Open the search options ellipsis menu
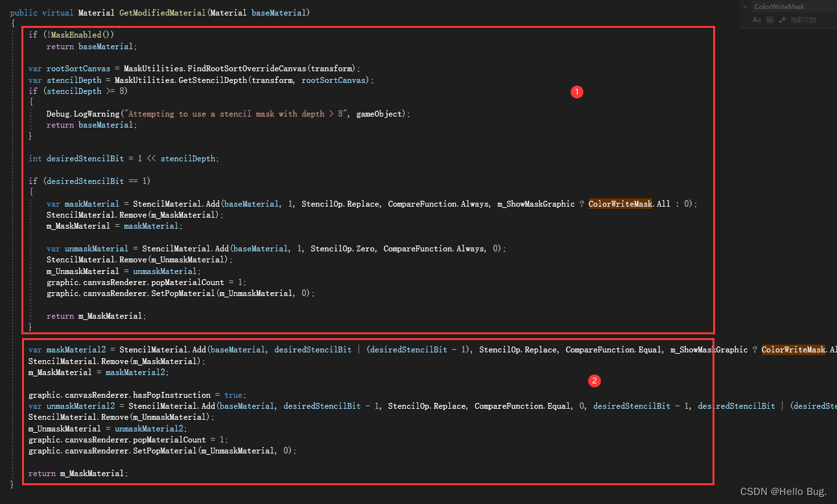This screenshot has width=837, height=504. point(742,25)
